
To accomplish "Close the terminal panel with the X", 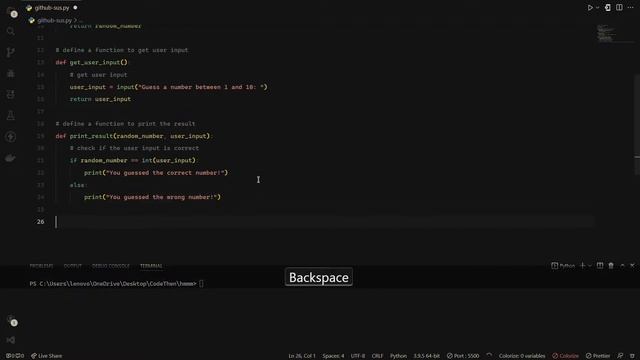I will coord(632,266).
